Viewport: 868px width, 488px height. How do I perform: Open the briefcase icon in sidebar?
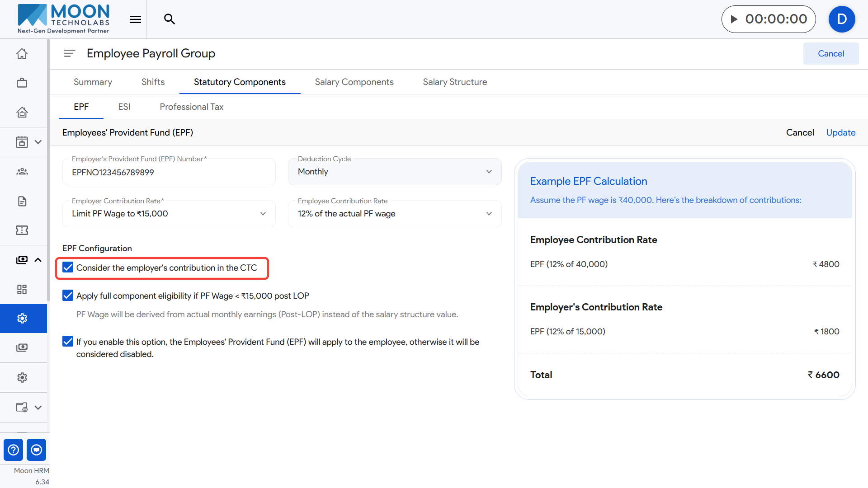point(22,83)
